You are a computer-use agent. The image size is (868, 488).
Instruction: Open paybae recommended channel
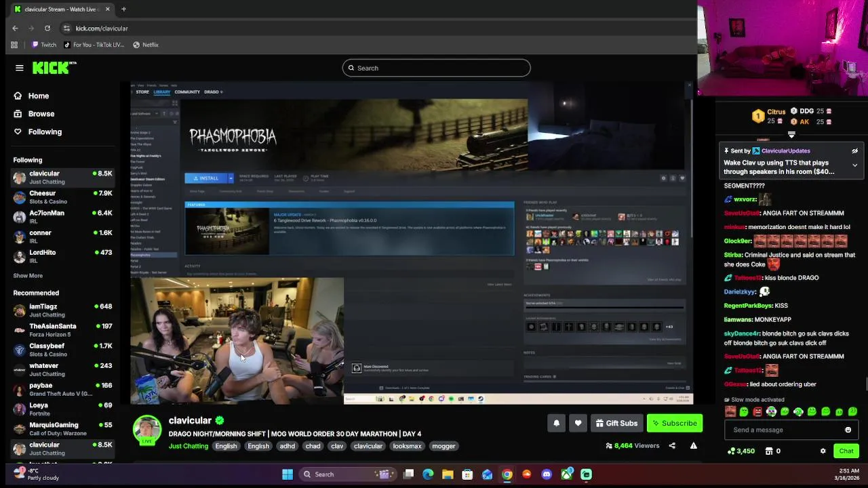(x=62, y=389)
